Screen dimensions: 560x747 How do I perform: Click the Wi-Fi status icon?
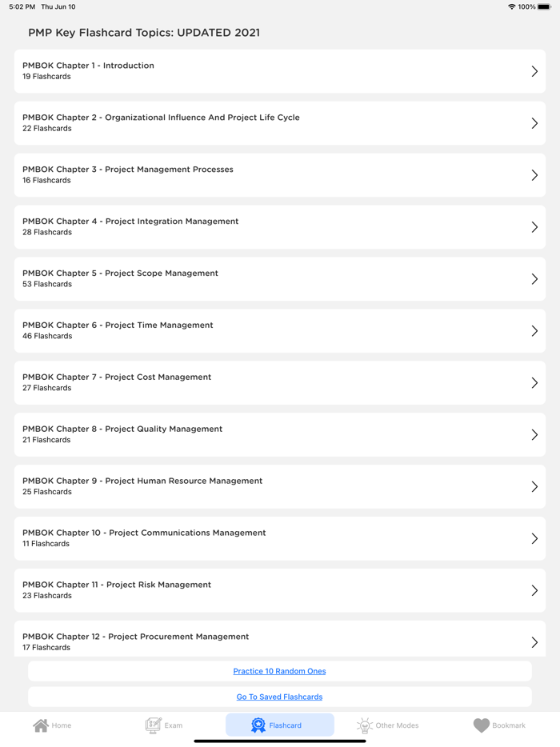(x=511, y=6)
